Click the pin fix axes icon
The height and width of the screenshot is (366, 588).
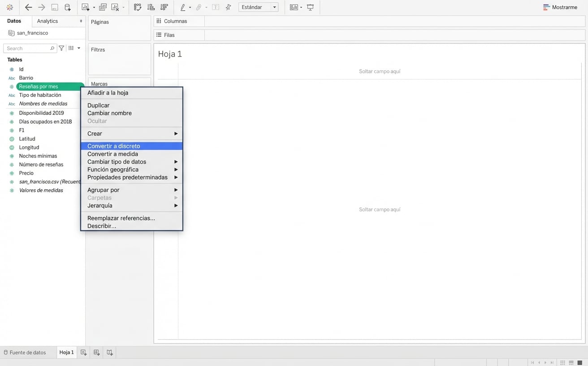(229, 7)
